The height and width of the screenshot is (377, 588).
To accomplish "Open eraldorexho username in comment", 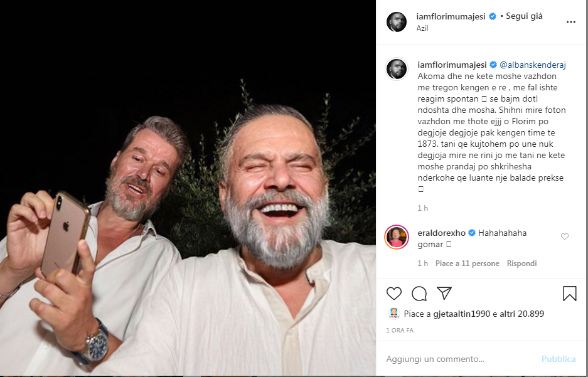I will tap(441, 233).
